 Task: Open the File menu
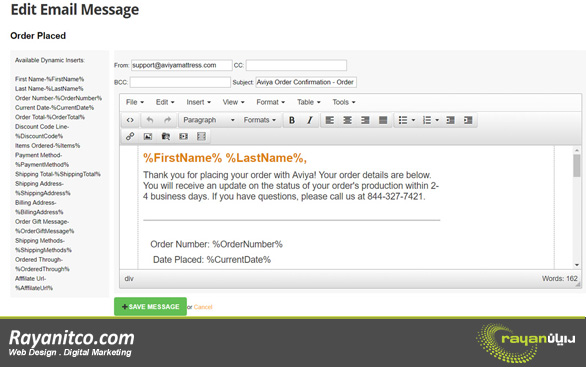[x=135, y=102]
